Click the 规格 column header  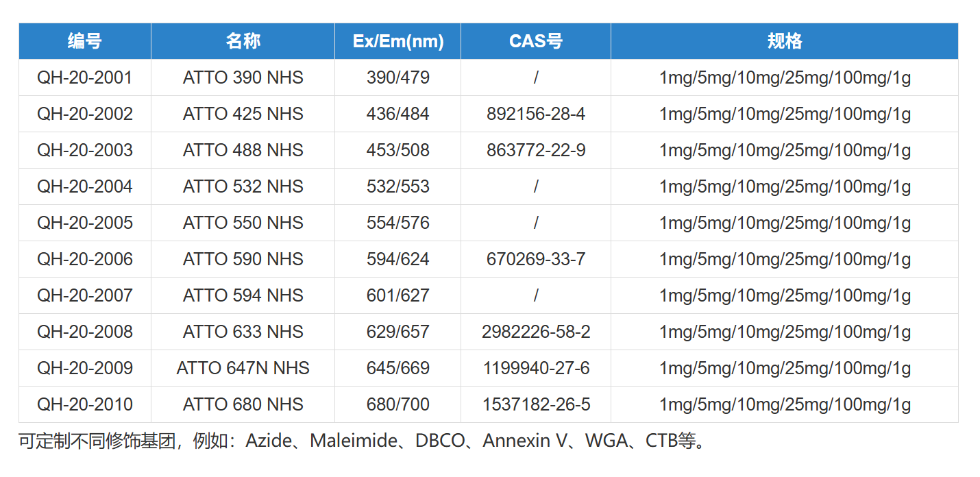point(785,41)
